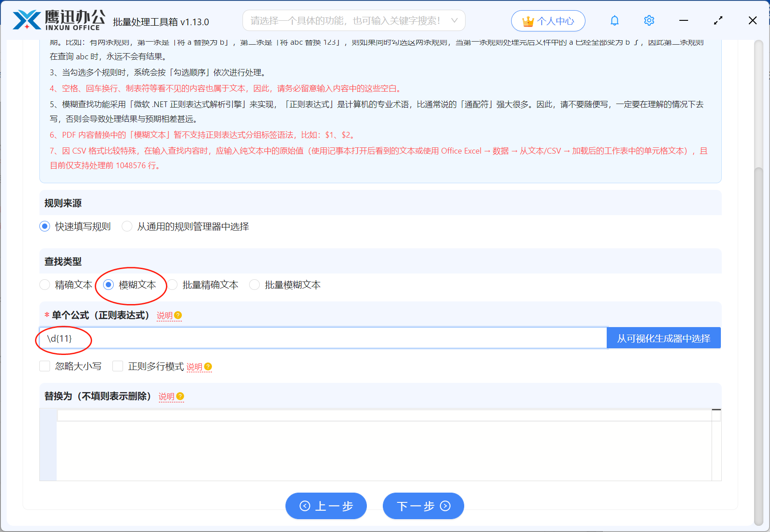Click the help icon beside 正则多行模式 说明
This screenshot has width=770, height=532.
tap(209, 367)
